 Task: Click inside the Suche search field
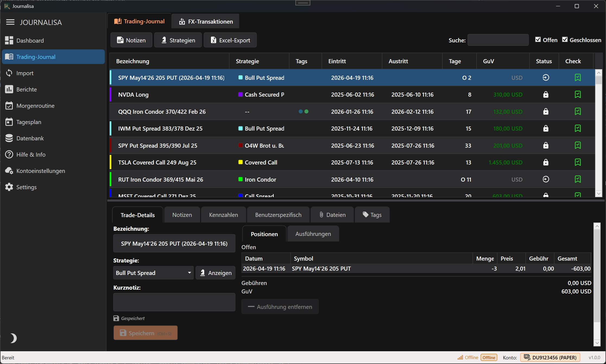pos(498,40)
